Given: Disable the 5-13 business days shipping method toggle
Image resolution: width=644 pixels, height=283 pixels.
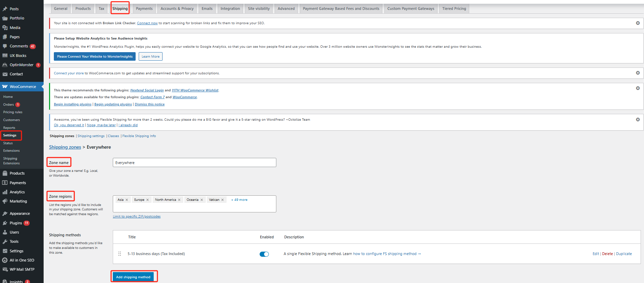Looking at the screenshot, I should [x=264, y=254].
